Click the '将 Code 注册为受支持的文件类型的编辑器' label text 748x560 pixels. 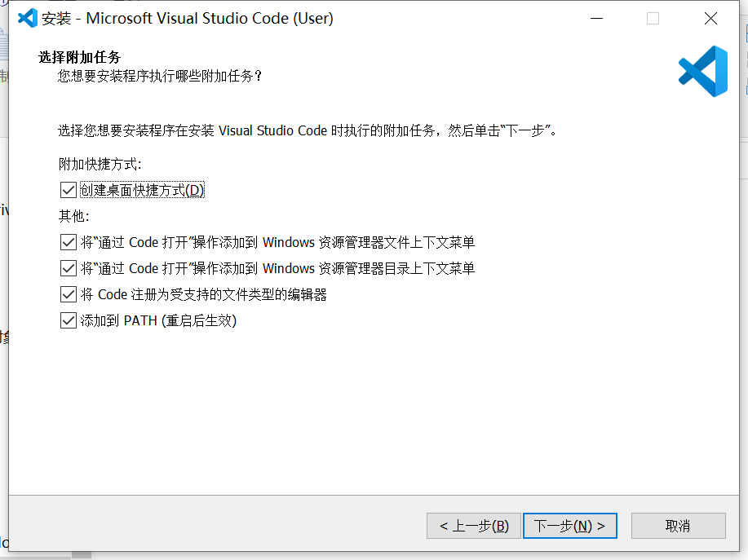pyautogui.click(x=204, y=294)
